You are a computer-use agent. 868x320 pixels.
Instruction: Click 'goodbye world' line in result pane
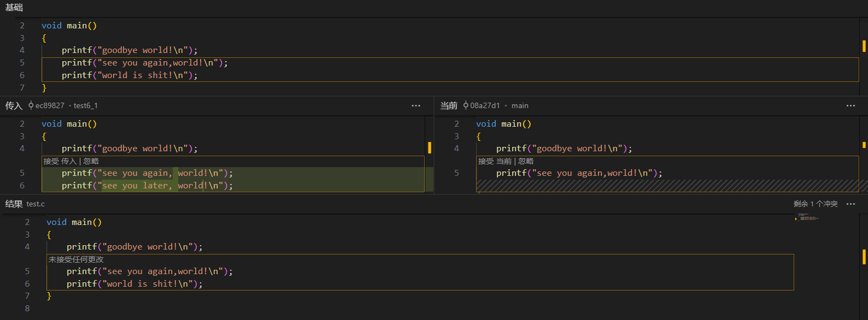pos(134,247)
